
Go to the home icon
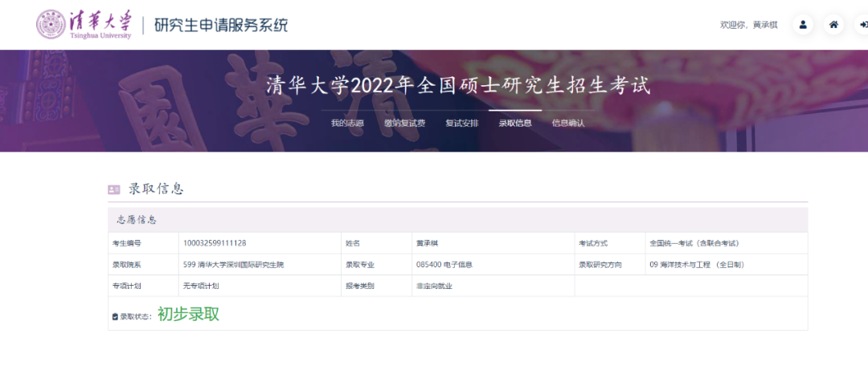click(833, 25)
